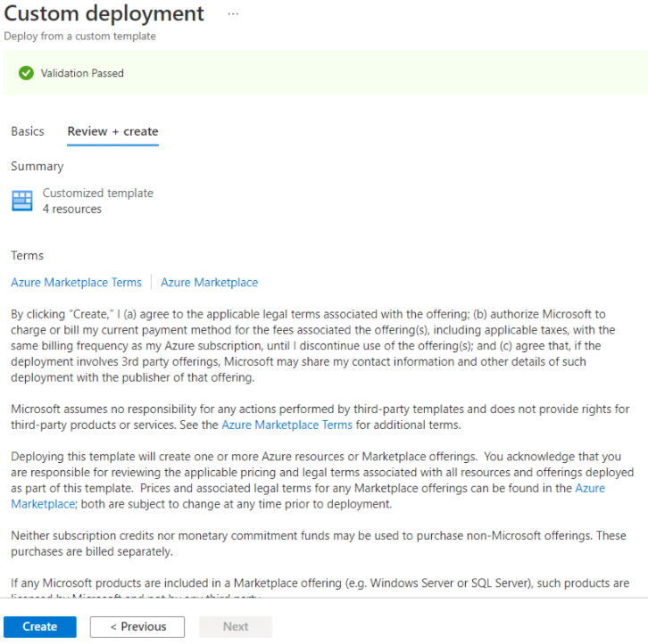The width and height of the screenshot is (648, 644).
Task: Open the Azure Marketplace link beside Marketplace Terms
Action: [x=209, y=283]
